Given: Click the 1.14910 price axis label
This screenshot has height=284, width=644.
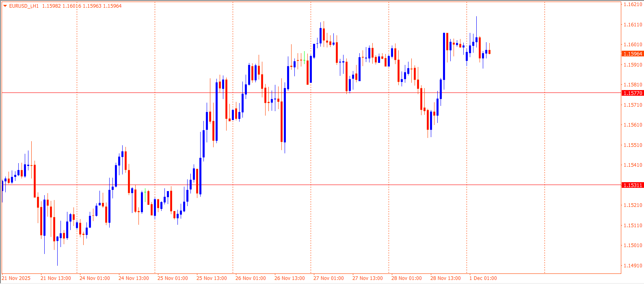Looking at the screenshot, I should pos(633,266).
